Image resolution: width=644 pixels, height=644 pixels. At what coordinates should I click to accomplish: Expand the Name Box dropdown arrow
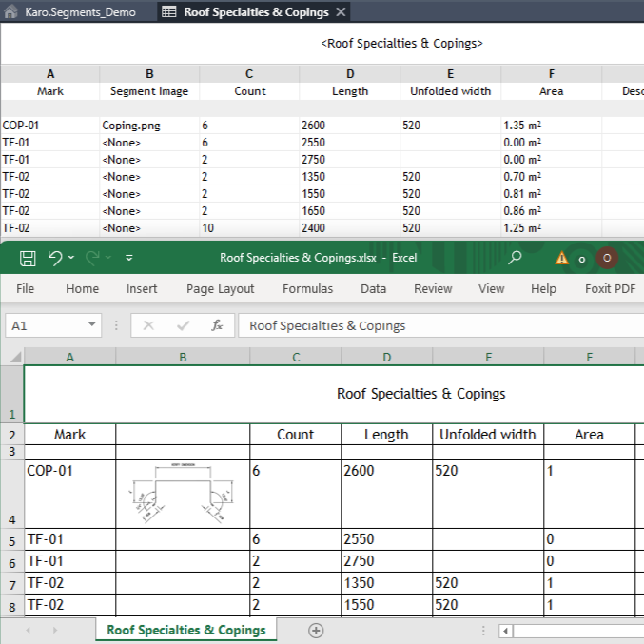[92, 325]
